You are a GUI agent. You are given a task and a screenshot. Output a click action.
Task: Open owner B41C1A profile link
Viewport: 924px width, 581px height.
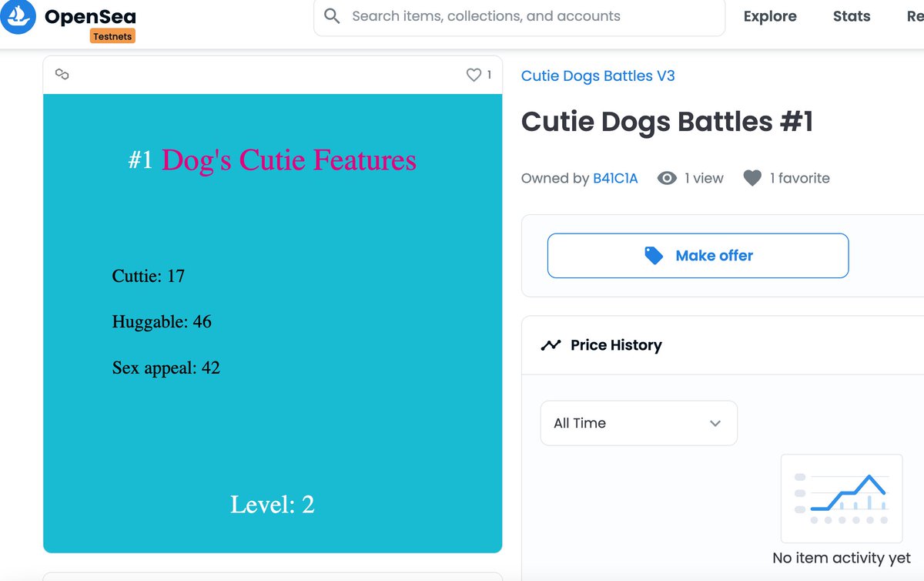[615, 178]
